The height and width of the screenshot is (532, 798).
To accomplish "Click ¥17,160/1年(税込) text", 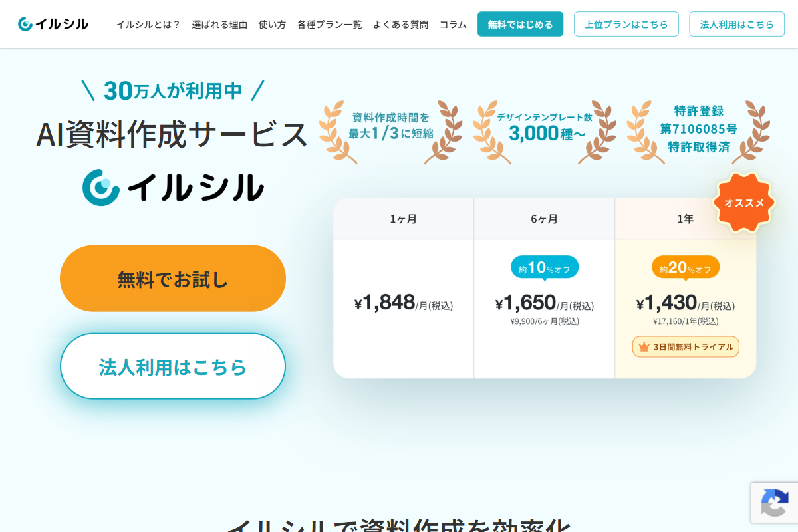I will point(686,321).
